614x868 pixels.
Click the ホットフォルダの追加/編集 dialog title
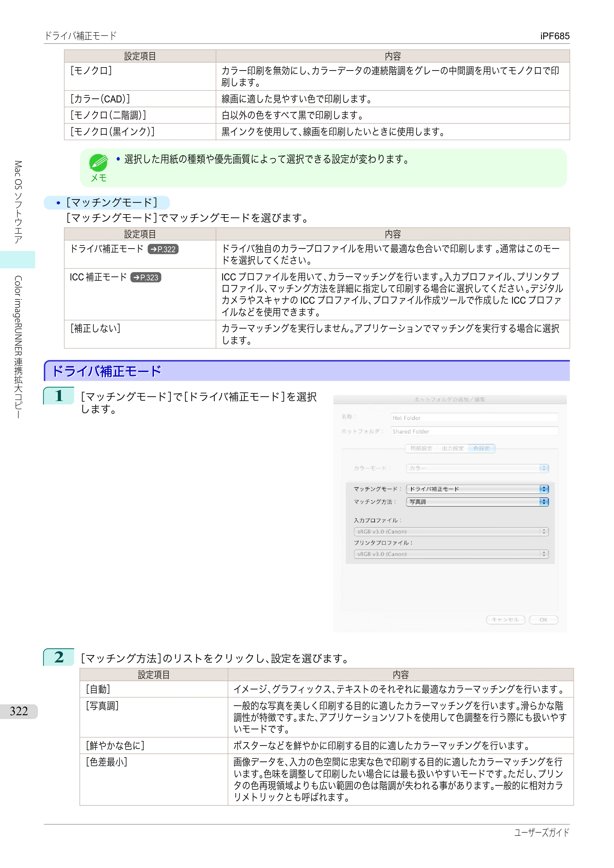click(450, 399)
